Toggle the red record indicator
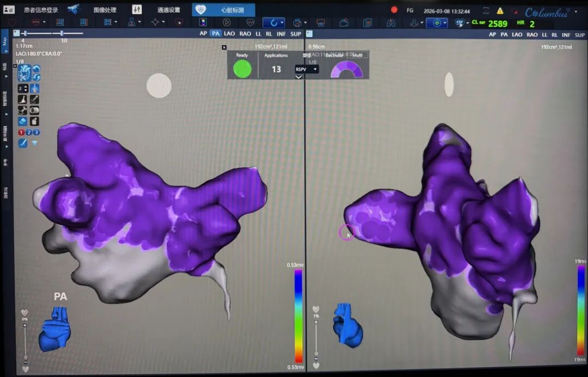The image size is (588, 377). [394, 10]
